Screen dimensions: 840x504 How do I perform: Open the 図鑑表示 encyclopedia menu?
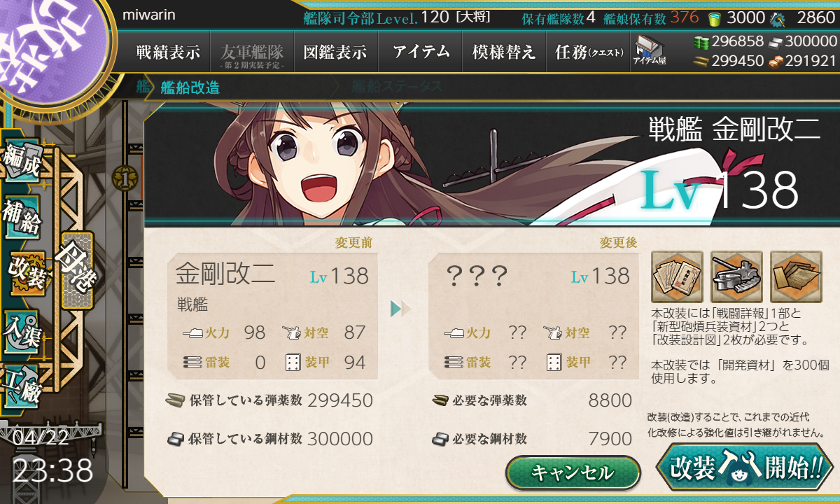click(336, 52)
